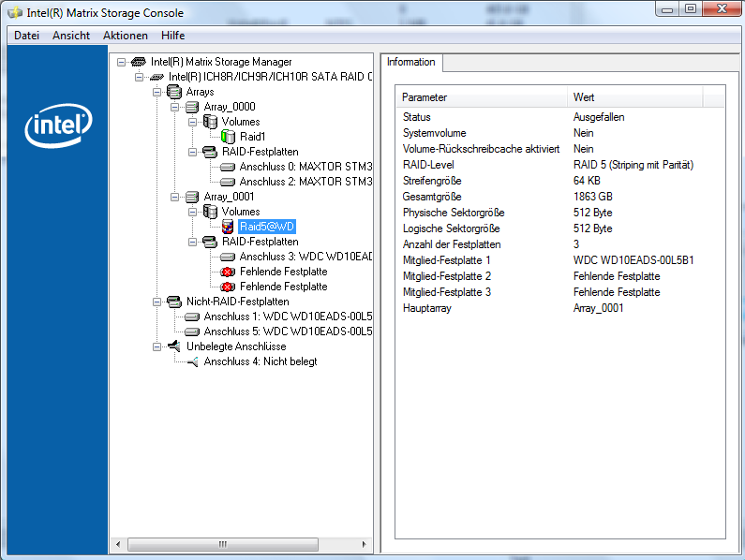The width and height of the screenshot is (745, 560).
Task: Select the Raid5@WD volume label
Action: (x=266, y=227)
